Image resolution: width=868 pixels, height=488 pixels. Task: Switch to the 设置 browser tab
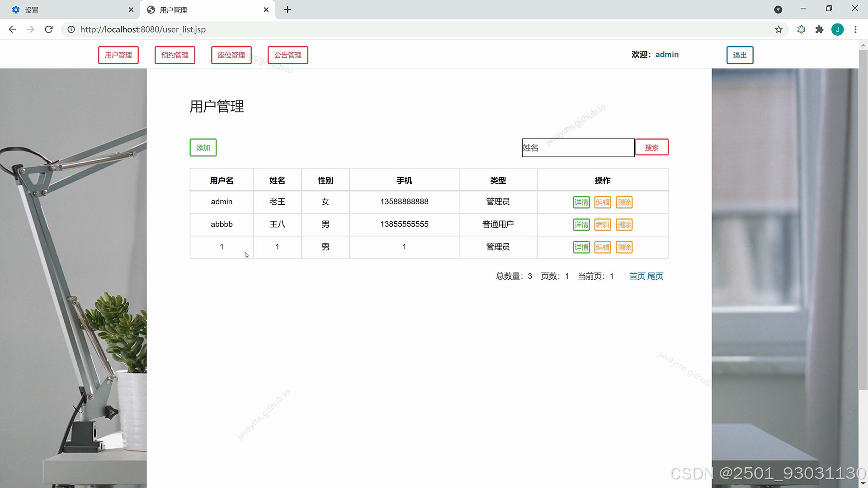tap(70, 9)
